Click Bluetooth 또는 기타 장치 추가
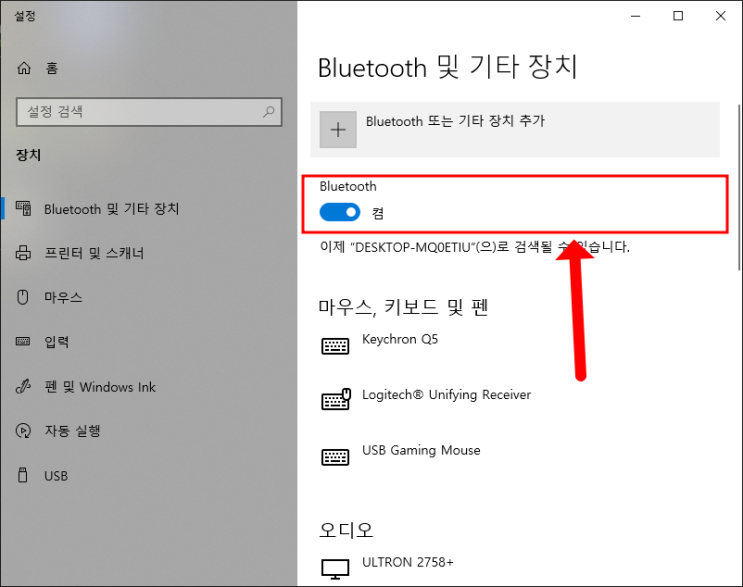The height and width of the screenshot is (587, 743). pos(515,129)
